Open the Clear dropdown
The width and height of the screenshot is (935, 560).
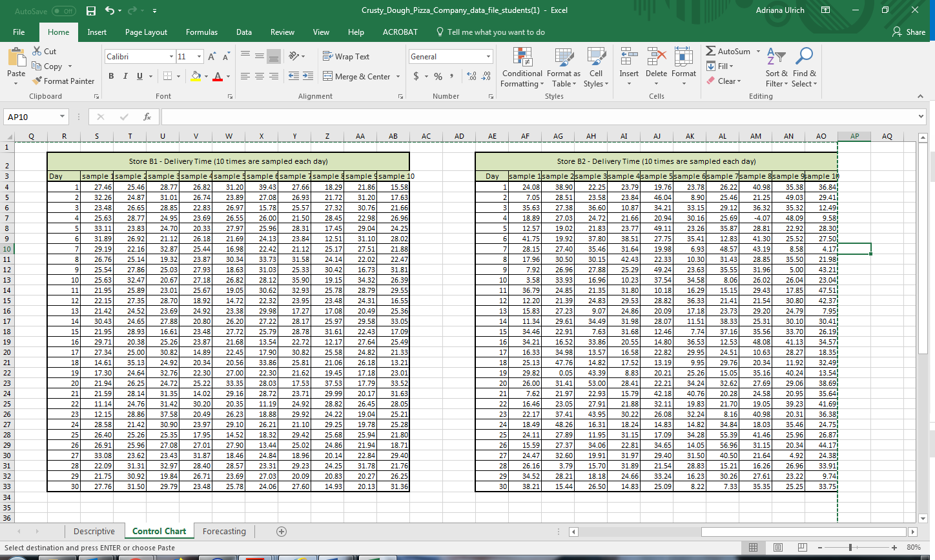[724, 81]
